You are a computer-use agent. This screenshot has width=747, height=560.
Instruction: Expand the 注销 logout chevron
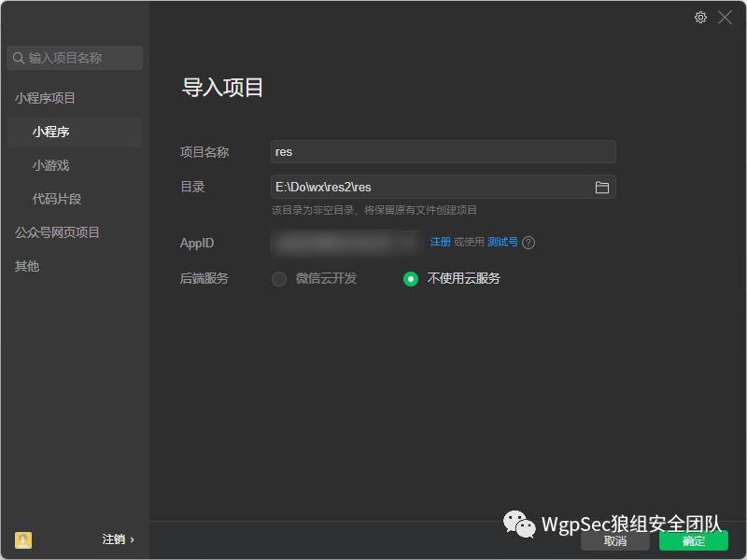[x=133, y=540]
